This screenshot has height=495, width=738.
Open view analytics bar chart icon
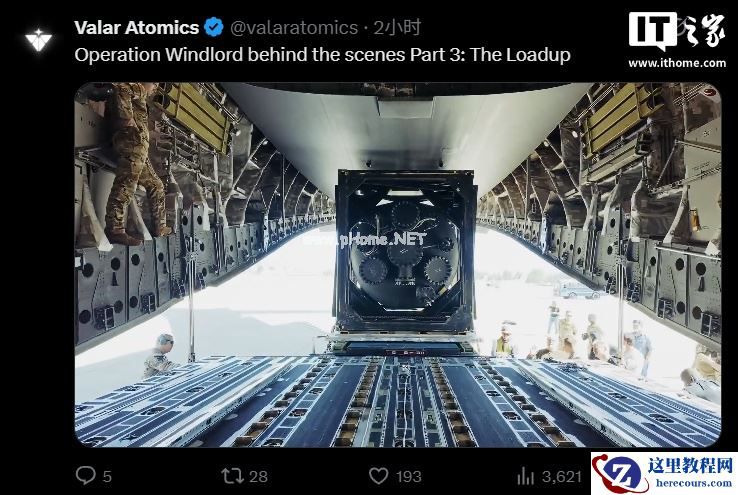(526, 476)
